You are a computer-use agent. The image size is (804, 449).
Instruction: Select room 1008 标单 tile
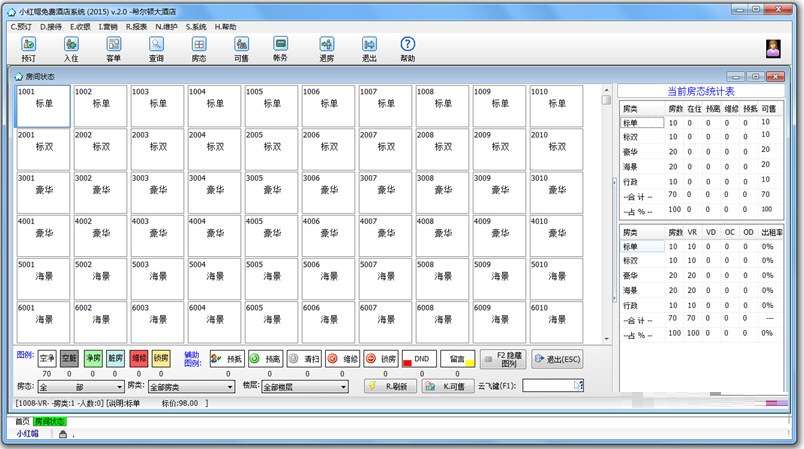(440, 105)
